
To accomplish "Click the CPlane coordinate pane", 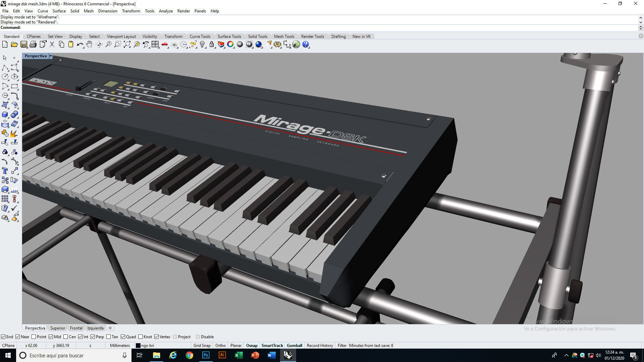I will tap(8, 346).
